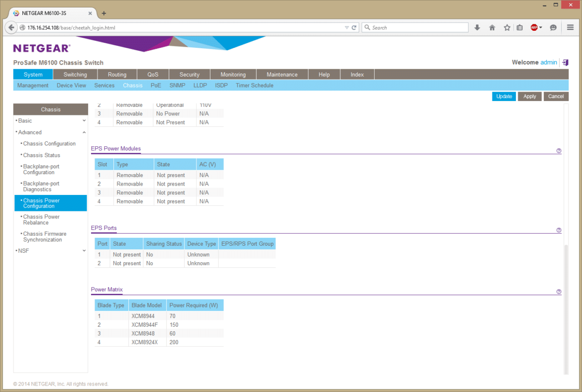The image size is (582, 392).
Task: Open a new browser tab with plus
Action: [x=104, y=13]
